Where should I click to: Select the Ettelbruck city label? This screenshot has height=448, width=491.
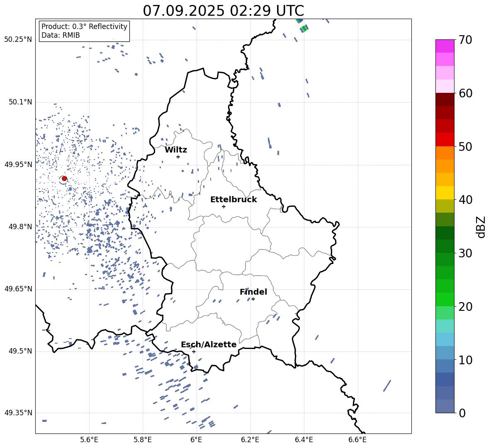(233, 200)
